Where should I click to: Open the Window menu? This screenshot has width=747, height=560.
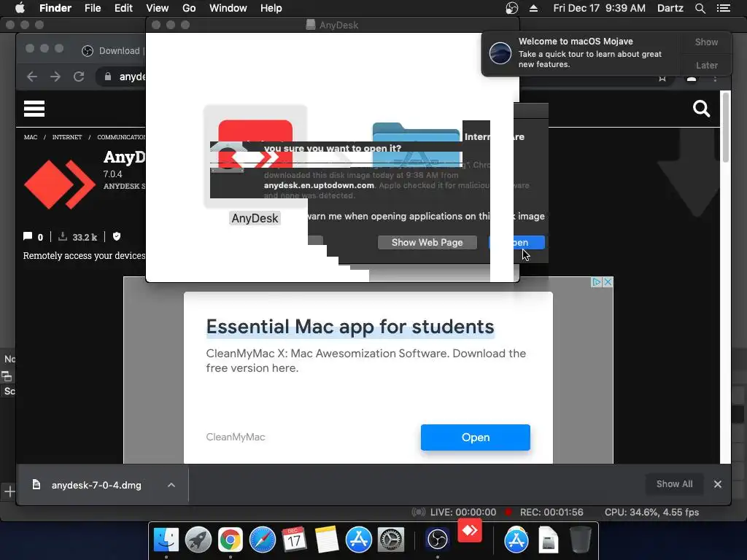point(228,8)
